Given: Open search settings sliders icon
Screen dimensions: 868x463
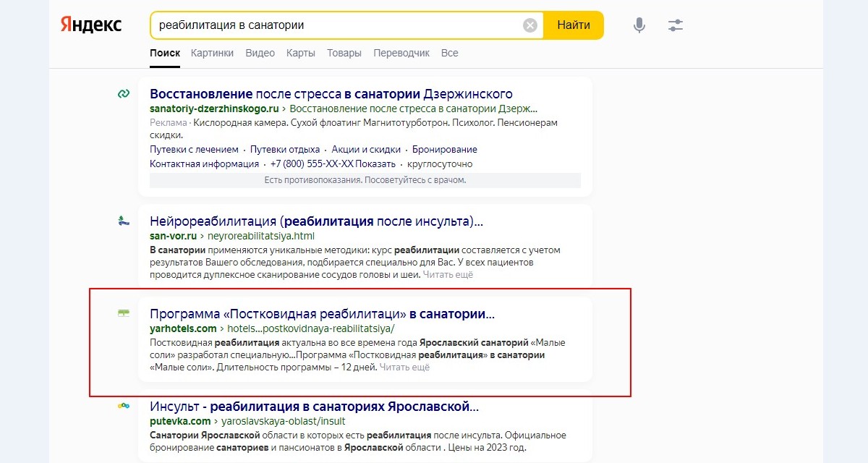Looking at the screenshot, I should [676, 25].
